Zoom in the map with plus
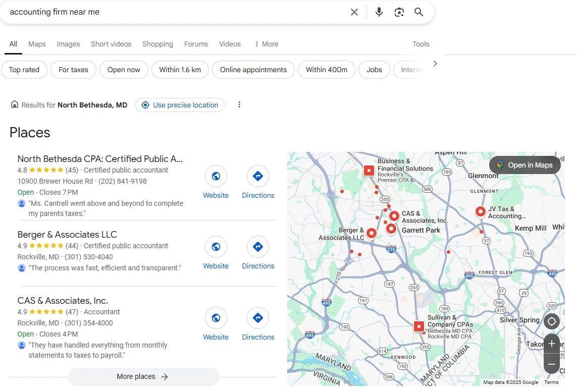Image resolution: width=577 pixels, height=392 pixels. 552,344
